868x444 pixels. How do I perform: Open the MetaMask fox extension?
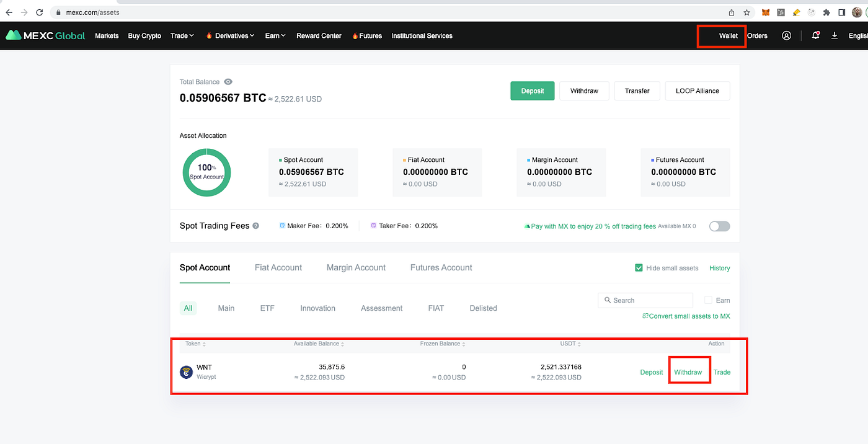pos(766,12)
